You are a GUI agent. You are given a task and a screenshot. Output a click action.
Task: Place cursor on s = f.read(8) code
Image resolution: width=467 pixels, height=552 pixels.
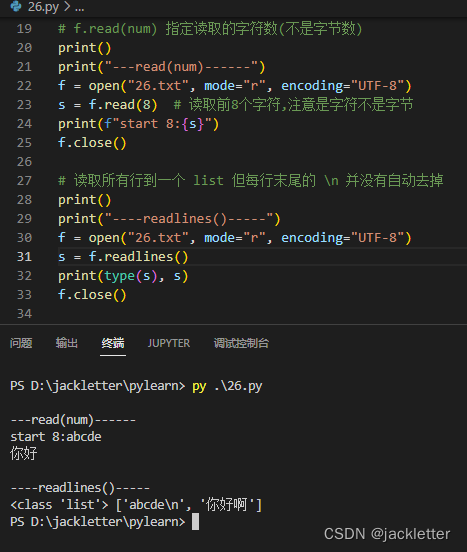coord(107,105)
